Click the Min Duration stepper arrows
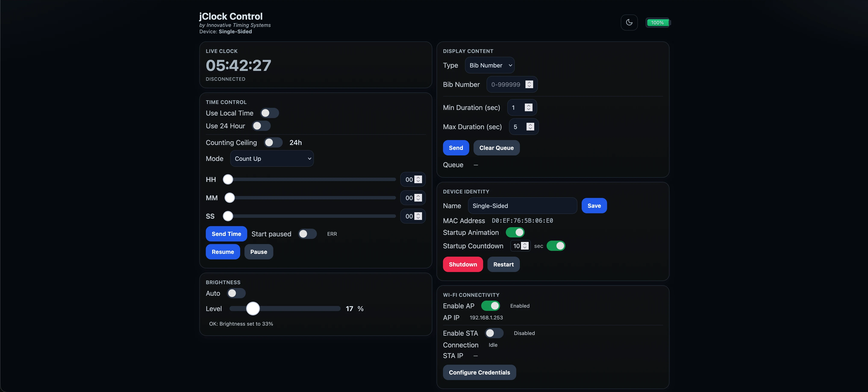 point(529,107)
